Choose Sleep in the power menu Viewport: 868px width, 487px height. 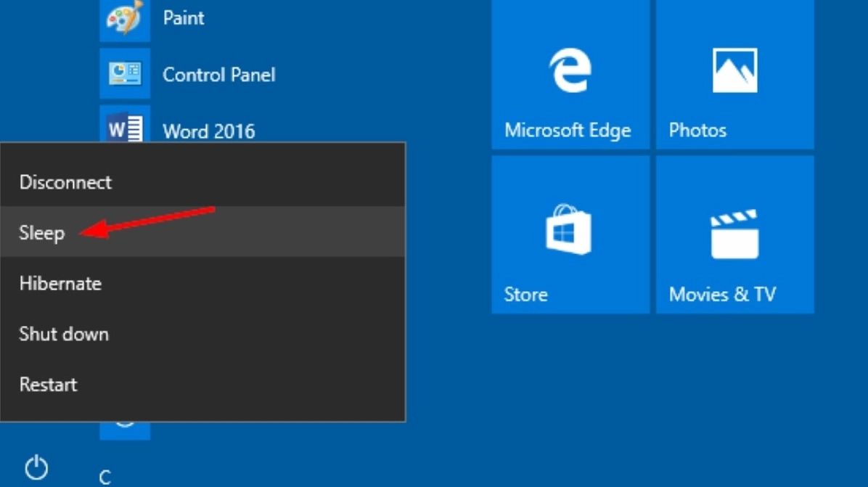(x=42, y=233)
